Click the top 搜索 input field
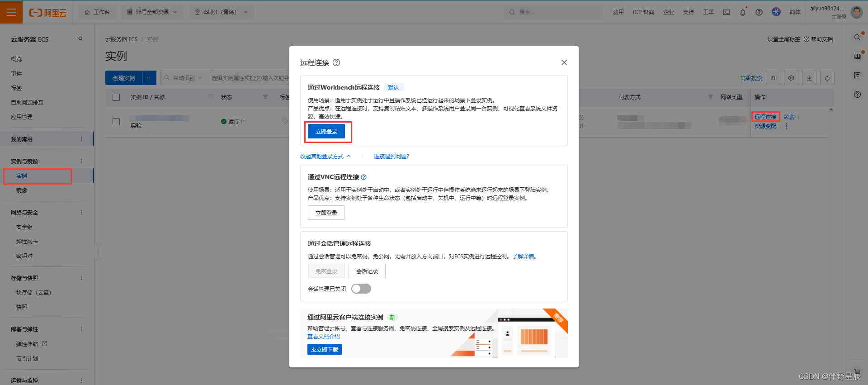Image resolution: width=868 pixels, height=385 pixels. coord(553,12)
